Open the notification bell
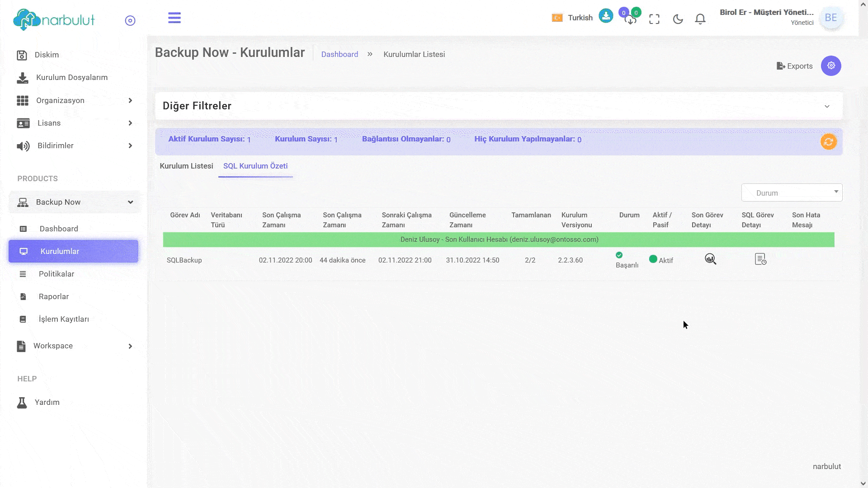Viewport: 868px width, 488px height. click(x=700, y=19)
